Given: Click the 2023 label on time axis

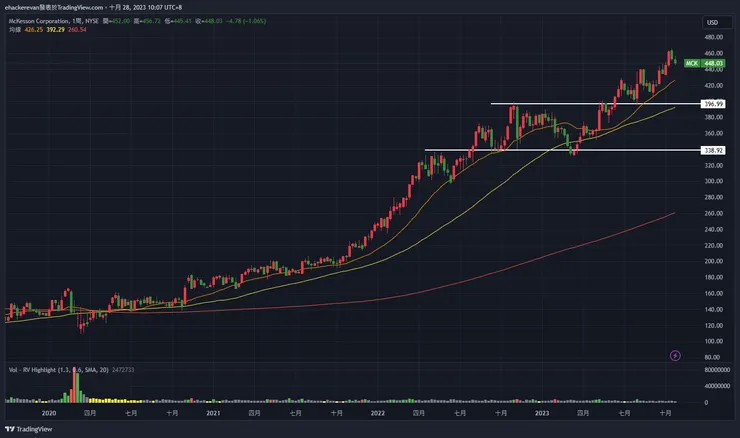Looking at the screenshot, I should point(542,413).
